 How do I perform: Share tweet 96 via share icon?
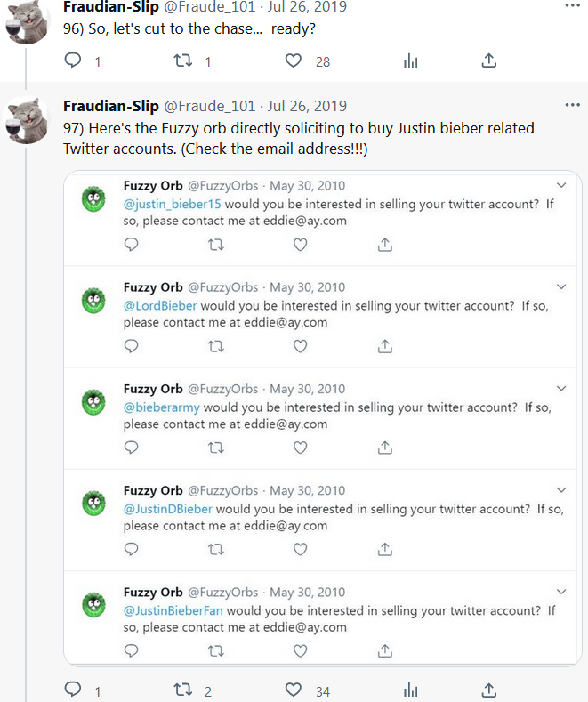pos(488,61)
